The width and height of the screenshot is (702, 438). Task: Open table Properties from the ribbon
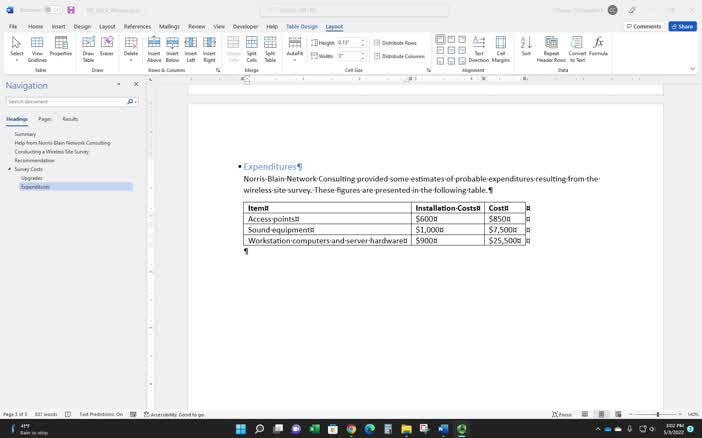pyautogui.click(x=61, y=48)
